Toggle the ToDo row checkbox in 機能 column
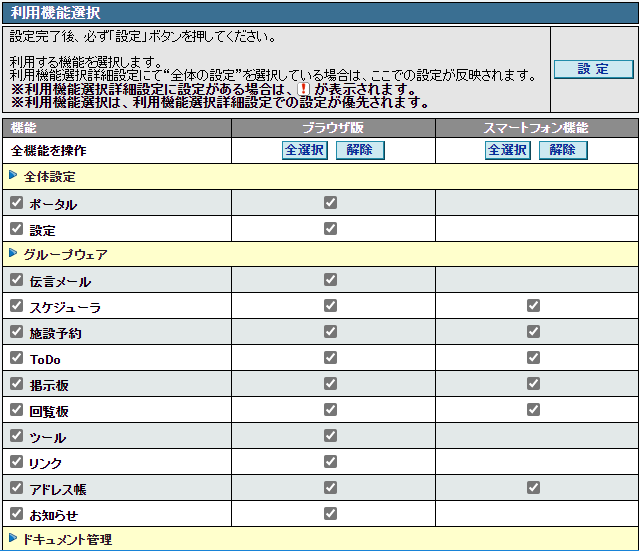The height and width of the screenshot is (551, 639). click(16, 357)
